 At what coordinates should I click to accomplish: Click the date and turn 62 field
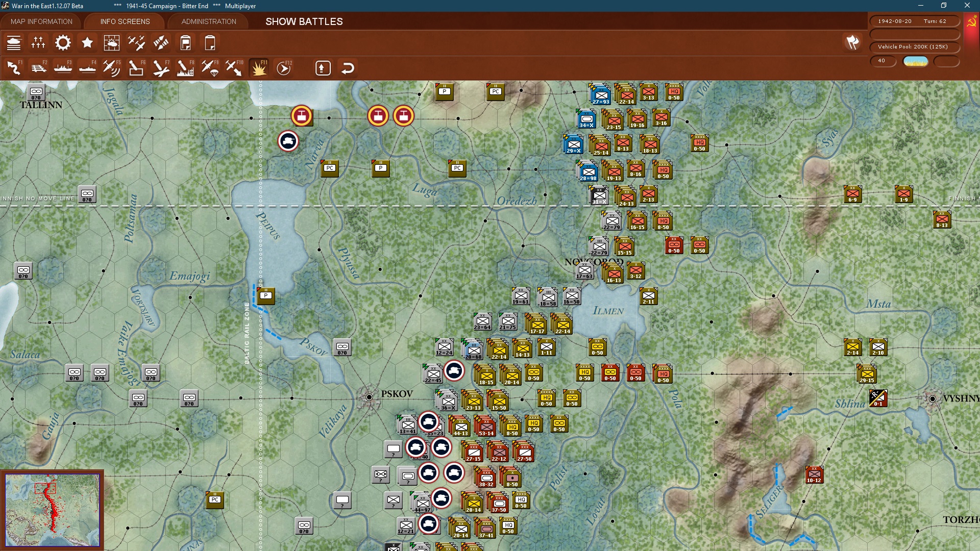click(x=915, y=21)
